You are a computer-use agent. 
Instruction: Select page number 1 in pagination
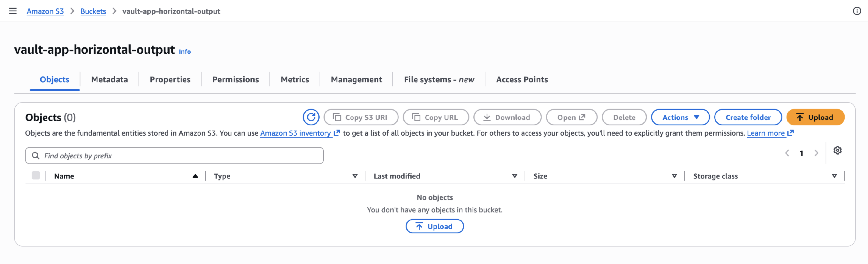[x=801, y=153]
